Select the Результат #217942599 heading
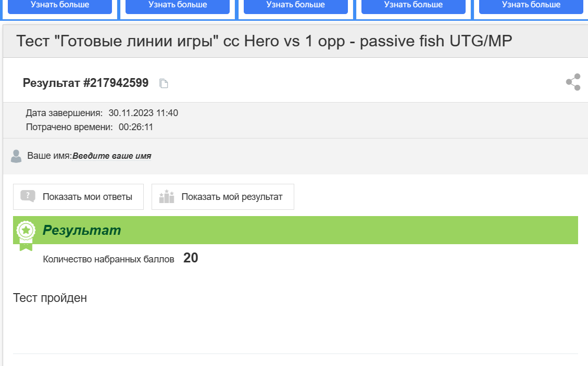 (x=85, y=83)
